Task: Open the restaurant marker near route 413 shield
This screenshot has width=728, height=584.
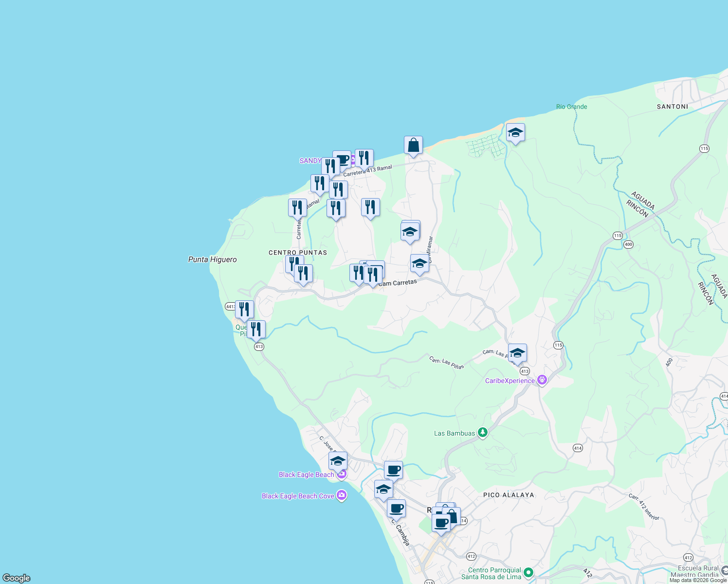Action: click(x=255, y=328)
